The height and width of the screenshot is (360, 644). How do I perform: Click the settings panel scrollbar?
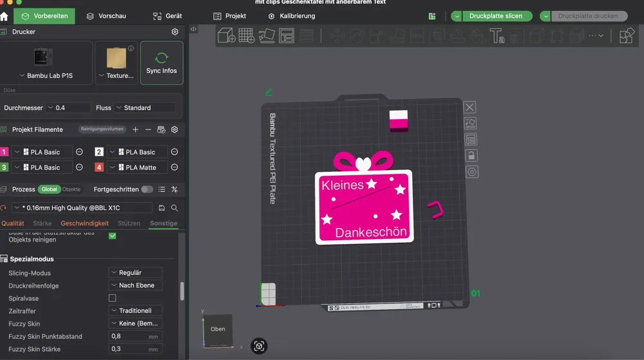pos(182,290)
